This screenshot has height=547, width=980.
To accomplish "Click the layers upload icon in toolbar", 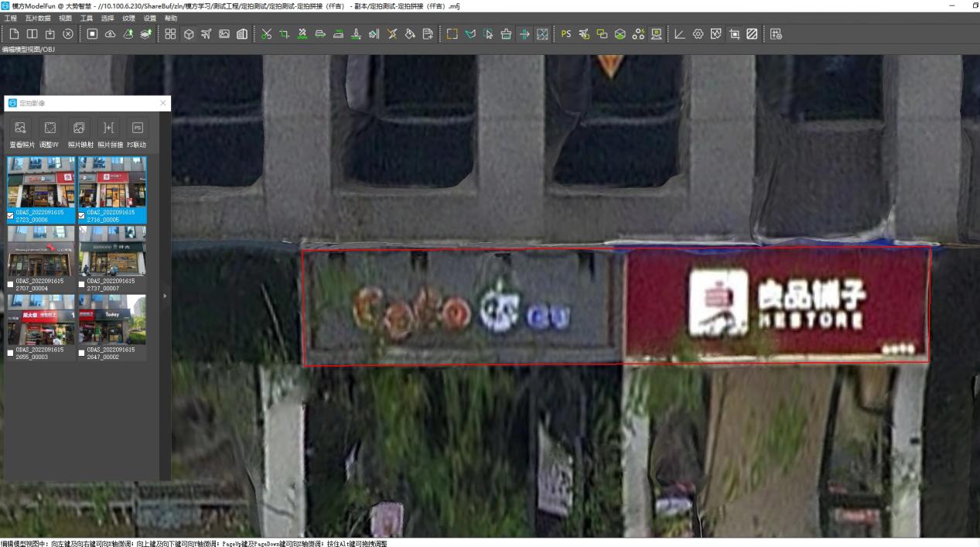I will point(145,34).
